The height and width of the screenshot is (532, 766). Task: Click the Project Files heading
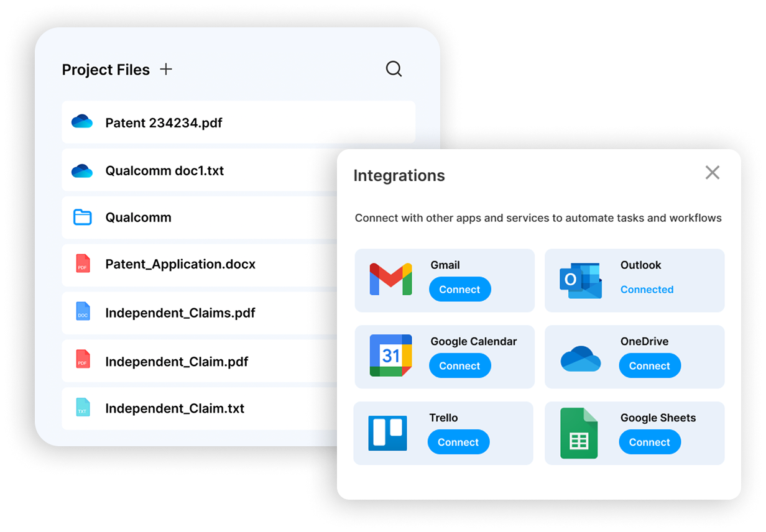[x=106, y=70]
